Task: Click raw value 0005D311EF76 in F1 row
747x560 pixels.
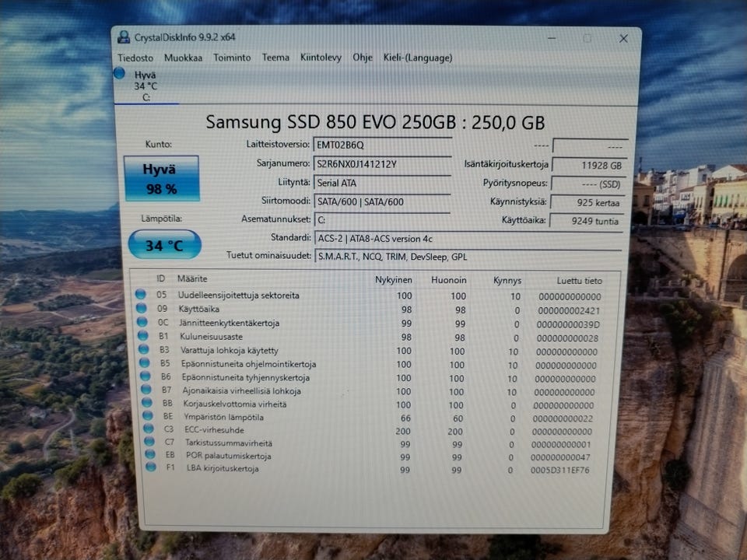Action: click(559, 470)
